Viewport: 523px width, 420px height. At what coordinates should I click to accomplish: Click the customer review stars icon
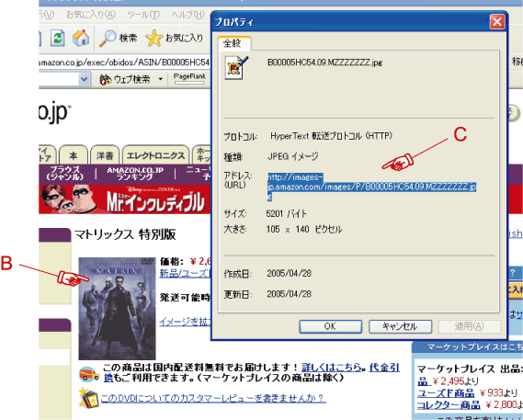(x=88, y=398)
